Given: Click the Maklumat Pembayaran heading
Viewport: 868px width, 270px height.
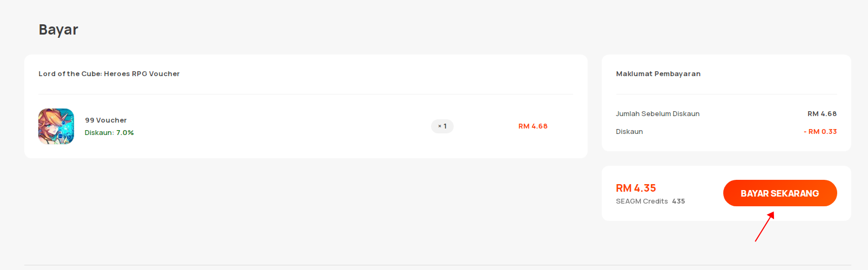Looking at the screenshot, I should [x=658, y=74].
